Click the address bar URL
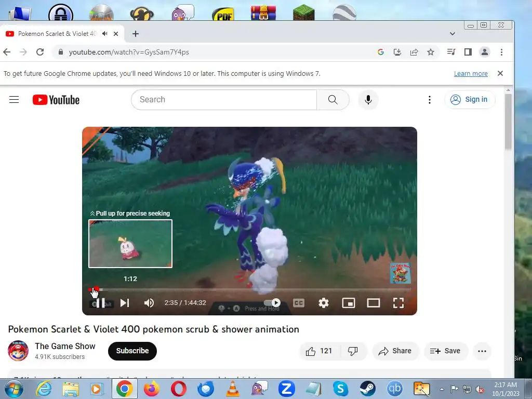The width and height of the screenshot is (532, 399). click(x=129, y=52)
